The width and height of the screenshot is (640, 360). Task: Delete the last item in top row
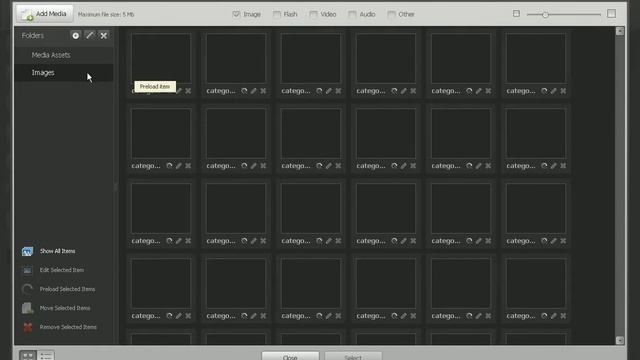tap(563, 91)
